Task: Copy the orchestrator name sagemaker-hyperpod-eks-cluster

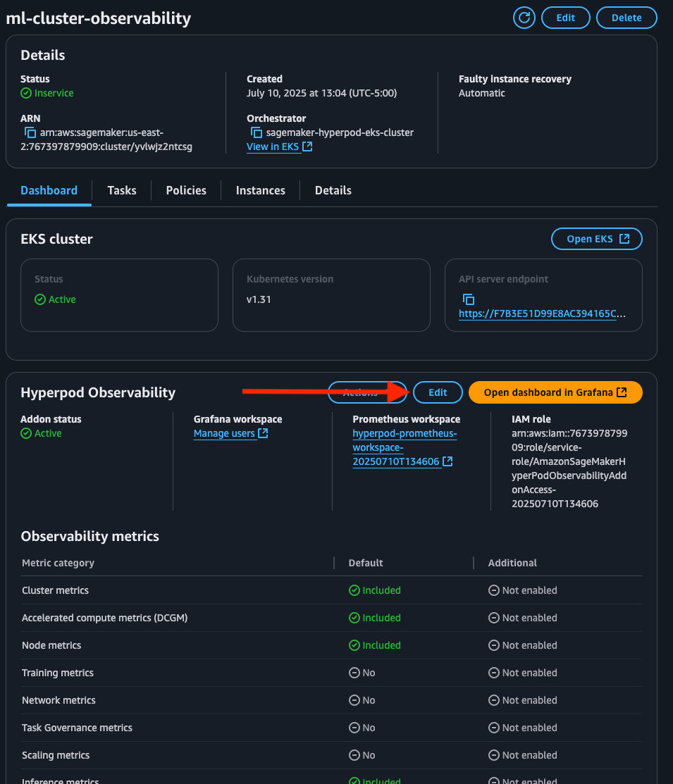Action: [x=257, y=132]
